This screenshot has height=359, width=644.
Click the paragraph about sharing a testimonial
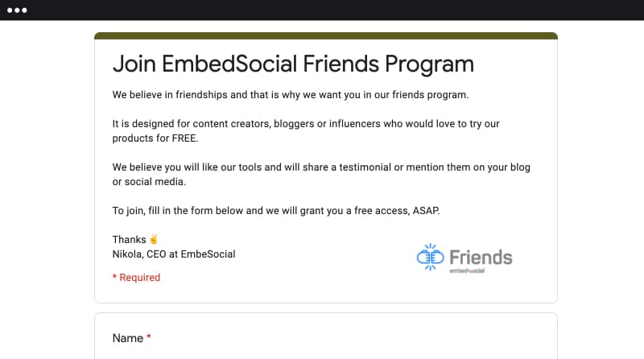pyautogui.click(x=321, y=175)
